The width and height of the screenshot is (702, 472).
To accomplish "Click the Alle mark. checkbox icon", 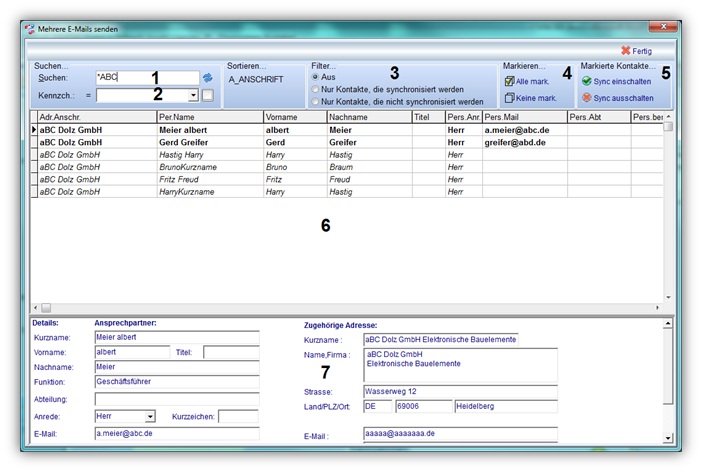I will [509, 81].
